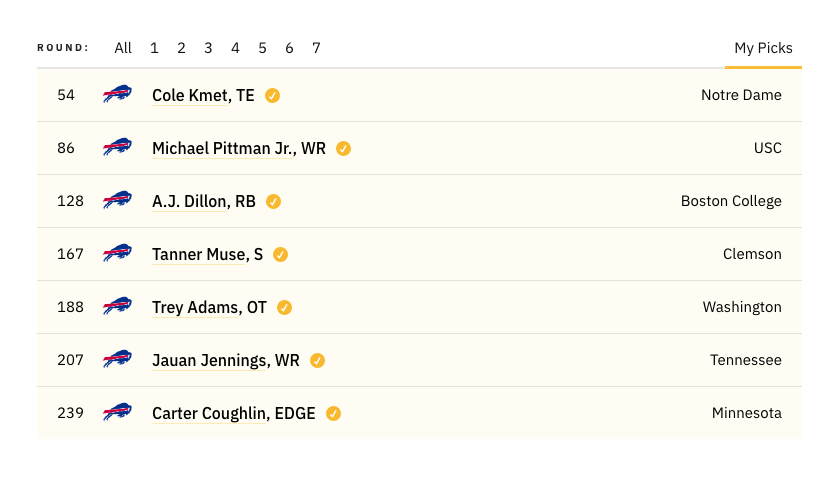Click the checkmark badge next to Cole Kmet
This screenshot has width=834, height=486.
(x=272, y=95)
